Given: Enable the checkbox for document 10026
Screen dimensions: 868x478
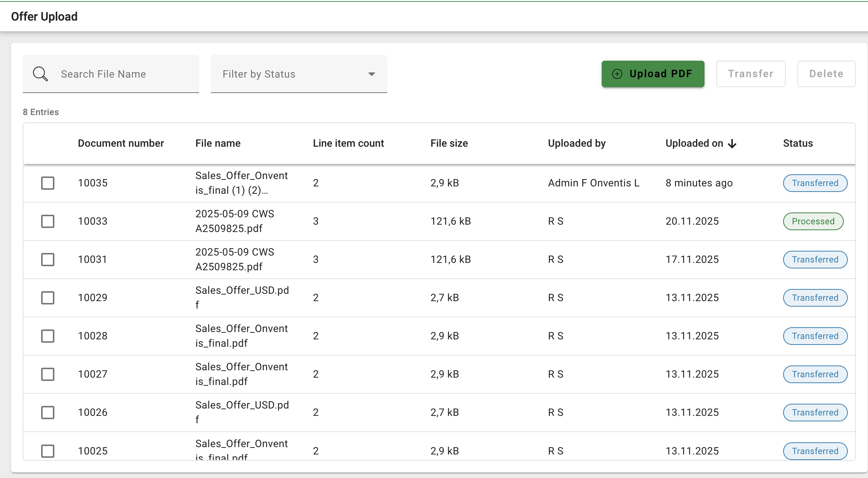Looking at the screenshot, I should [x=48, y=413].
